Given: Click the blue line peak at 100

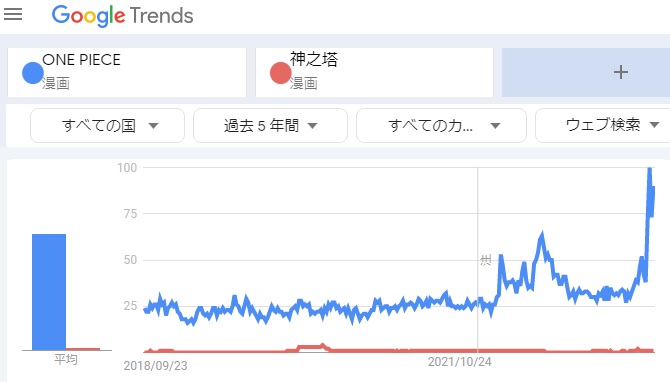Looking at the screenshot, I should coord(649,170).
